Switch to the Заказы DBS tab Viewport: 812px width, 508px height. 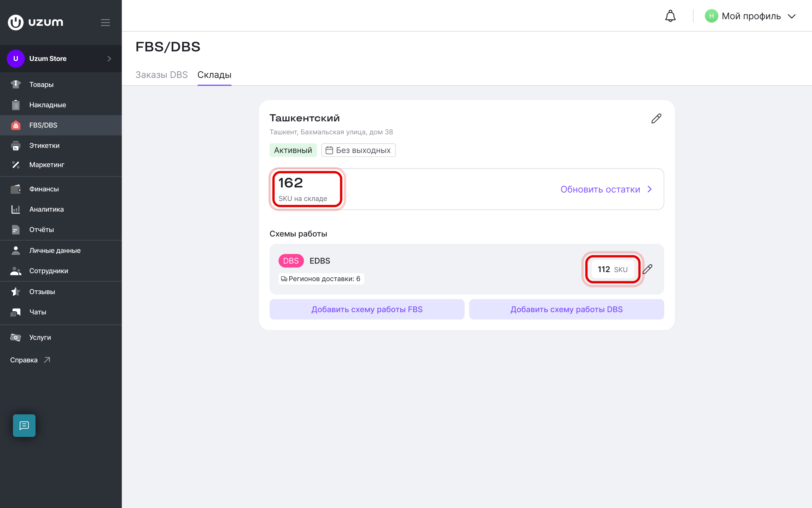point(162,75)
